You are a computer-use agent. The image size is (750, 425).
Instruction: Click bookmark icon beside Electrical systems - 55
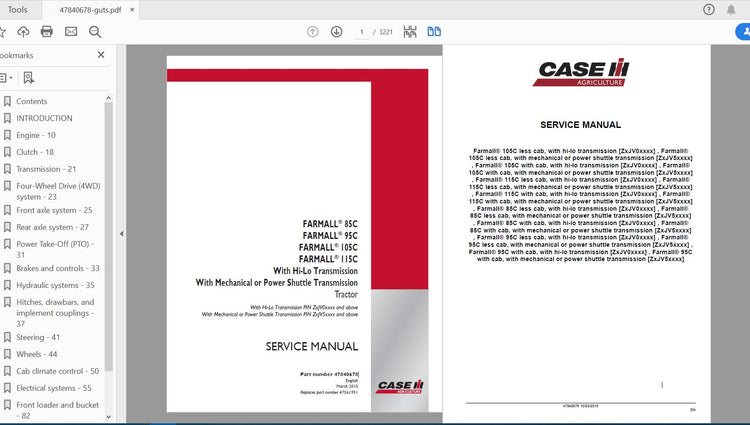click(x=7, y=388)
